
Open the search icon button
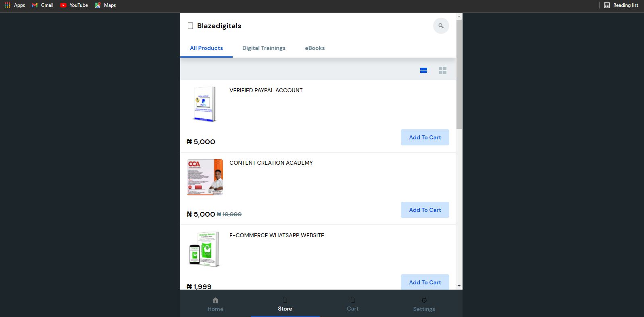(x=441, y=26)
